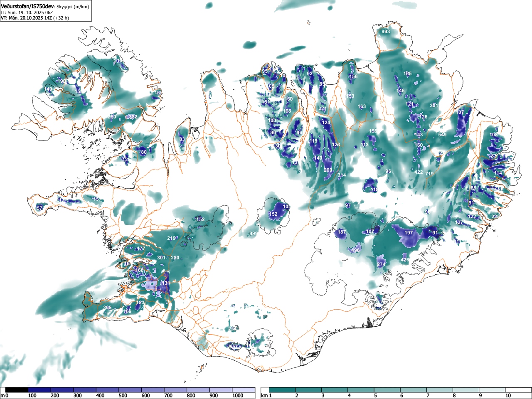Click the 500 tick label in meter legend
The image size is (532, 399).
pyautogui.click(x=123, y=396)
